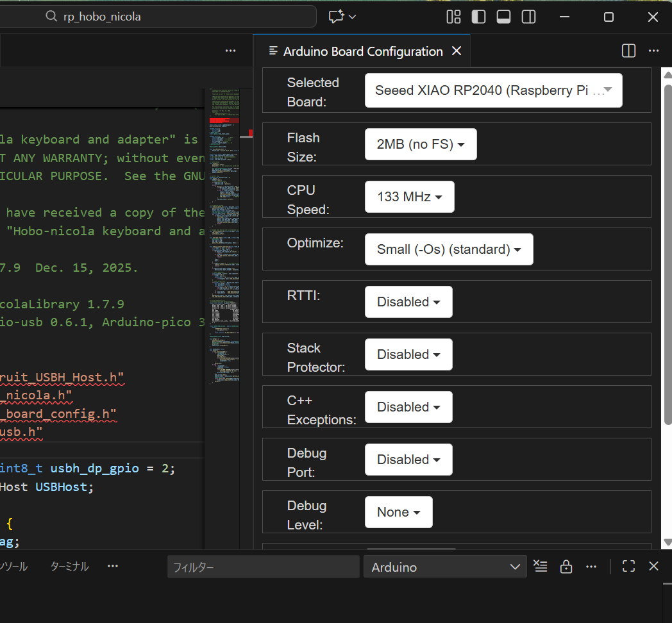
Task: Clear the output panel
Action: [541, 567]
